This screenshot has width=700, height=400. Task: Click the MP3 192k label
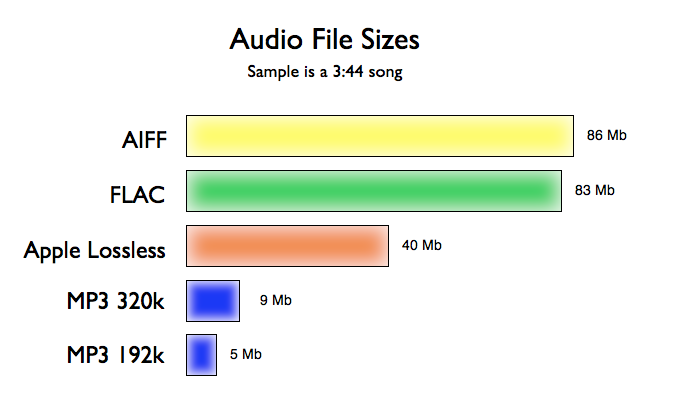pyautogui.click(x=116, y=355)
